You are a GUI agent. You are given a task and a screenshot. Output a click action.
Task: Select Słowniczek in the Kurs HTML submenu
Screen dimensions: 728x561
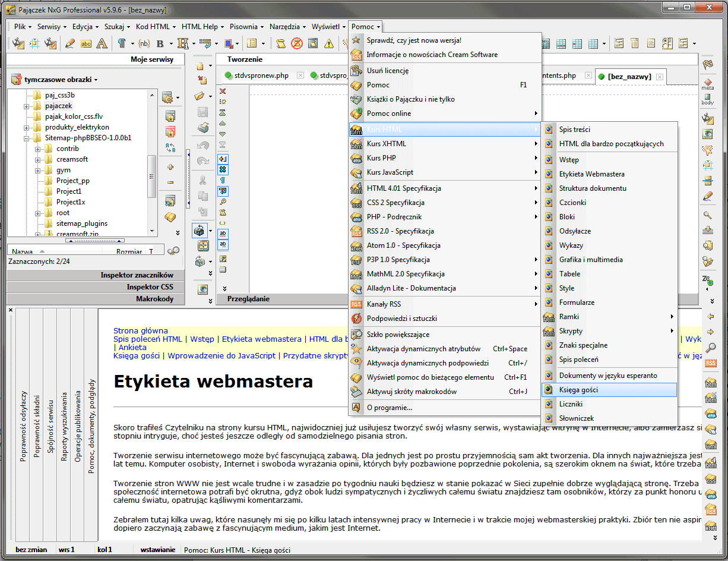[609, 418]
